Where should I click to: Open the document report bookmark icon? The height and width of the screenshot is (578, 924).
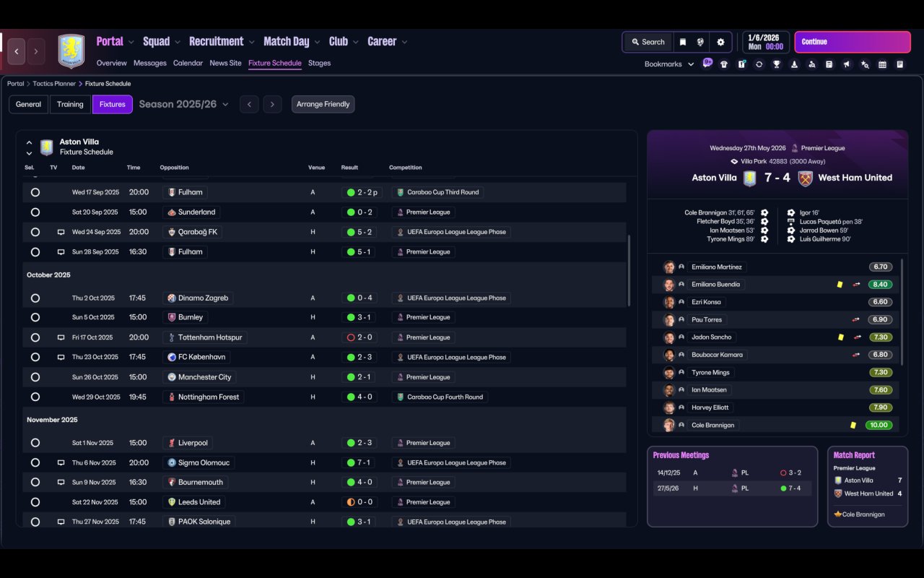tap(829, 64)
